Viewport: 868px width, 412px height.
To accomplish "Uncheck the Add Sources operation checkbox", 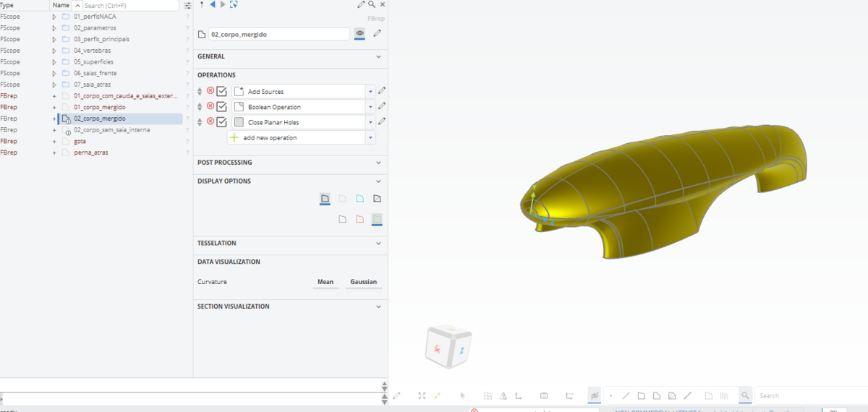I will pyautogui.click(x=222, y=91).
